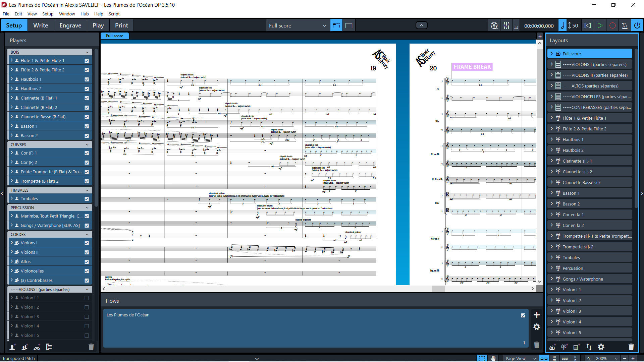Select the marquee selection tool
Viewport: 644px width, 362px height.
[482, 358]
